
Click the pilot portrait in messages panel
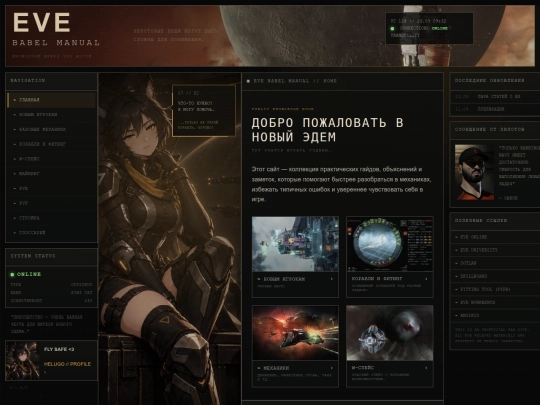pyautogui.click(x=474, y=172)
